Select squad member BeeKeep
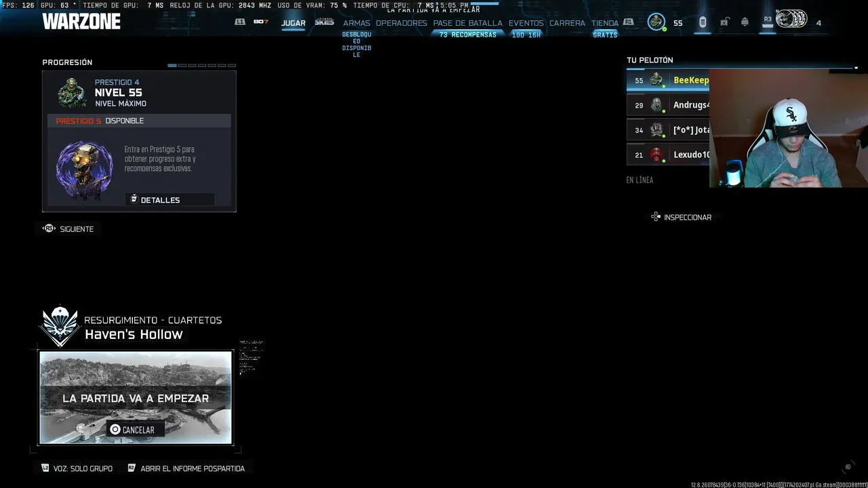Screen dimensions: 868x488 668,80
